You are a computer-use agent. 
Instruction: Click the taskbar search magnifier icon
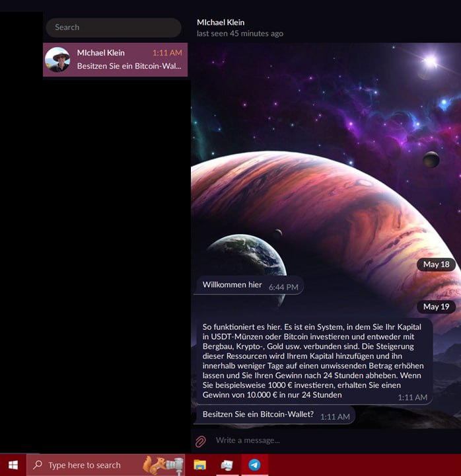[x=38, y=465]
